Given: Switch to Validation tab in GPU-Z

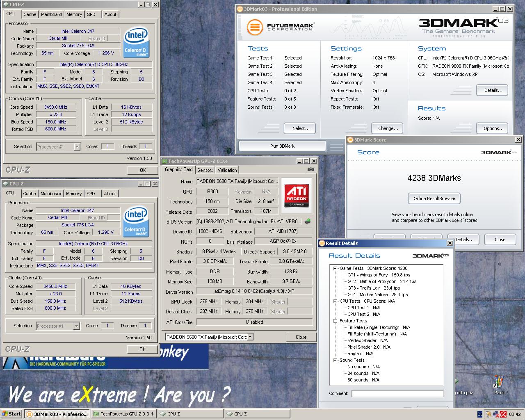Looking at the screenshot, I should (227, 170).
